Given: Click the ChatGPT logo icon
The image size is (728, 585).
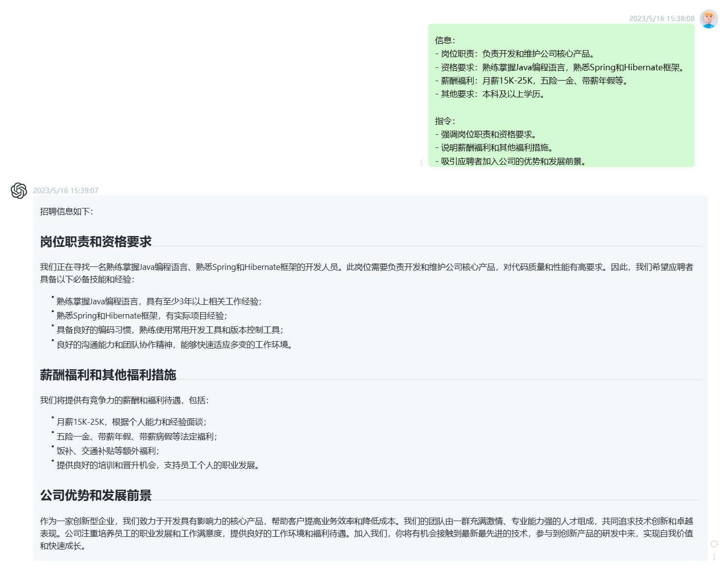Looking at the screenshot, I should pos(18,191).
